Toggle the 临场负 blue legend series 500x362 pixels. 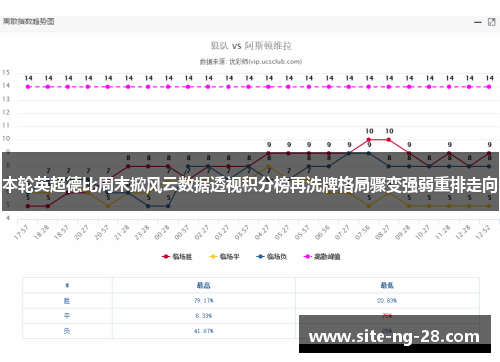click(272, 256)
